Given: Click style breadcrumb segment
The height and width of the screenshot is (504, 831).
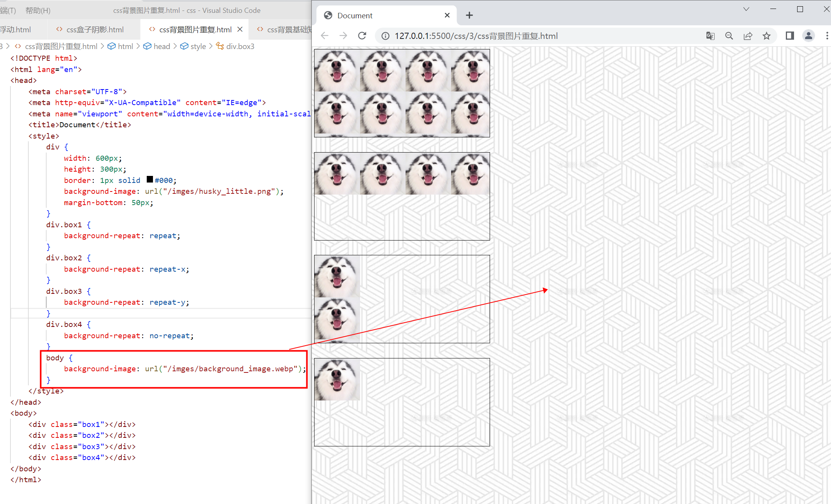Looking at the screenshot, I should (x=198, y=46).
